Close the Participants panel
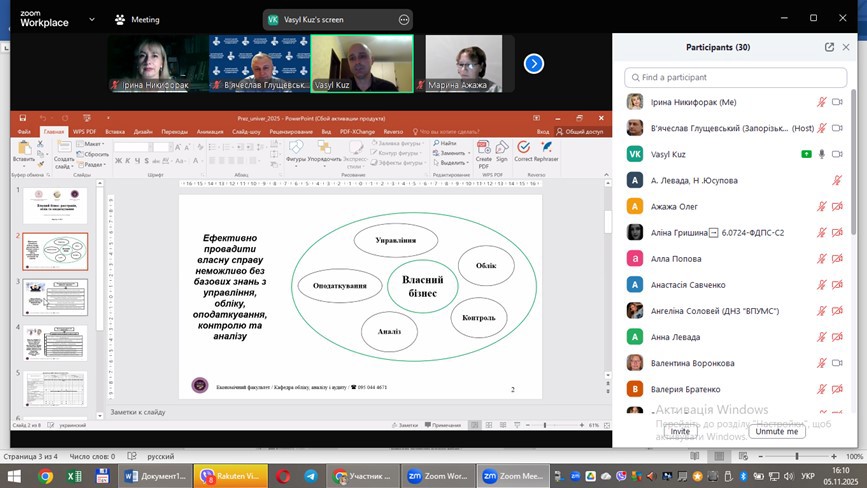The image size is (867, 488). pyautogui.click(x=848, y=47)
